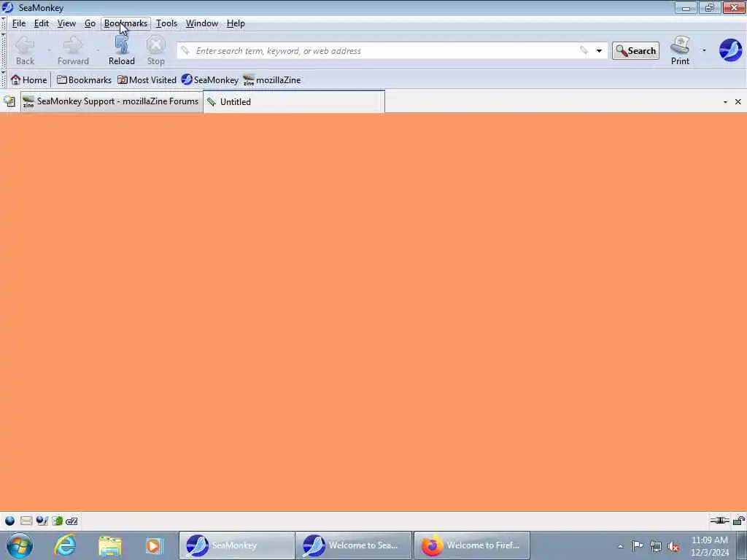Open the Forward history dropdown arrow
The image size is (747, 560).
click(98, 50)
